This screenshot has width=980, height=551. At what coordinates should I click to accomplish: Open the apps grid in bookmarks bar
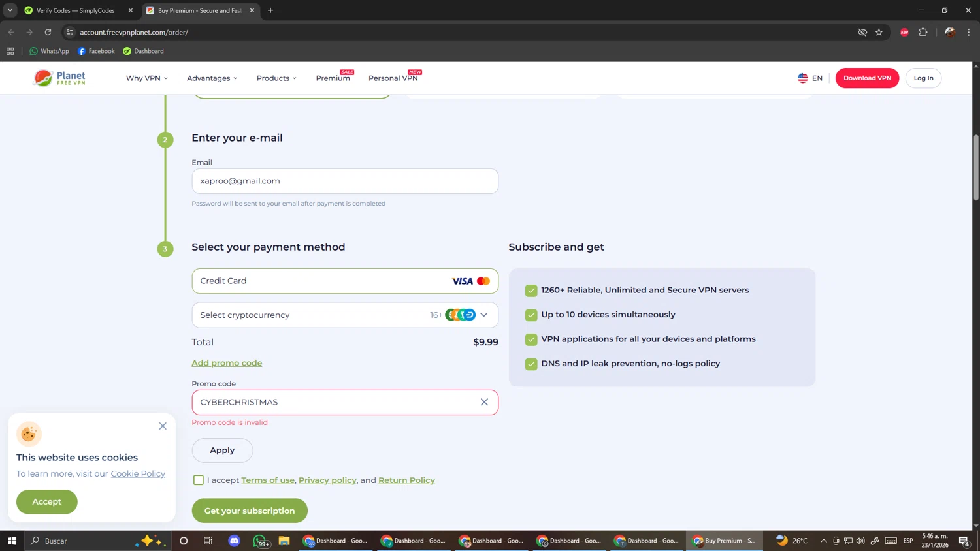pyautogui.click(x=10, y=51)
